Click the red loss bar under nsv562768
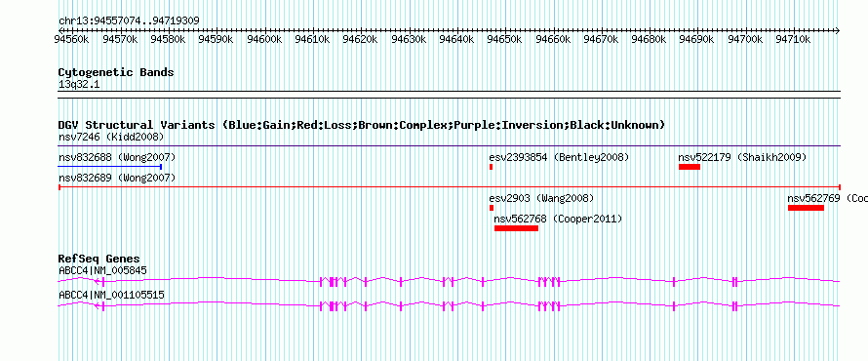The height and width of the screenshot is (361, 868). coord(517,228)
